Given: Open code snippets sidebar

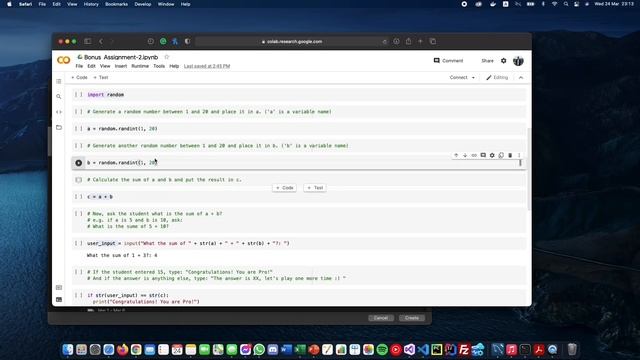Looking at the screenshot, I should (x=59, y=112).
